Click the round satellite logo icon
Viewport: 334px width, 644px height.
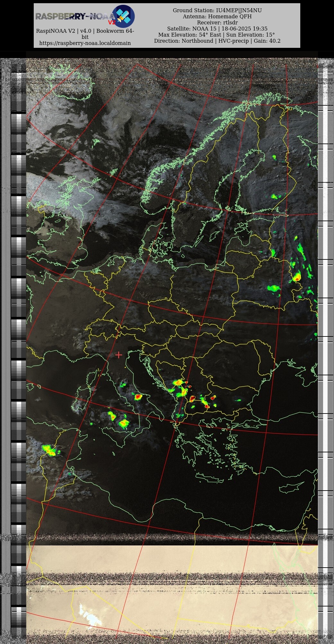123,16
